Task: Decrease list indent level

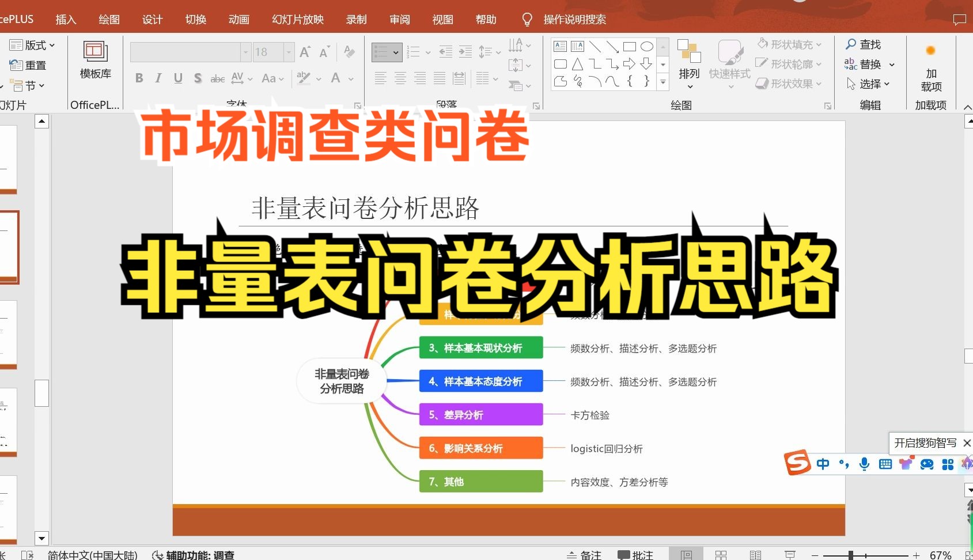Action: pos(445,52)
